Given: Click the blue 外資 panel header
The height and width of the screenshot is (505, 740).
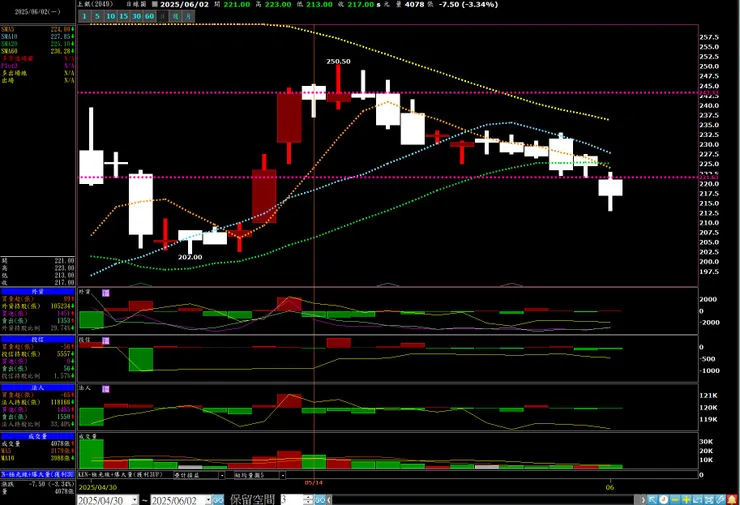Looking at the screenshot, I should [38, 292].
